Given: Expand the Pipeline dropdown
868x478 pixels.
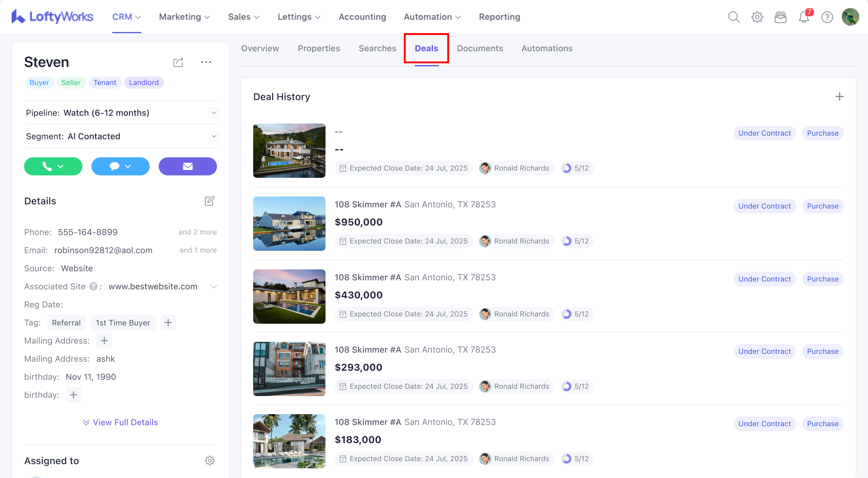Looking at the screenshot, I should pyautogui.click(x=214, y=113).
